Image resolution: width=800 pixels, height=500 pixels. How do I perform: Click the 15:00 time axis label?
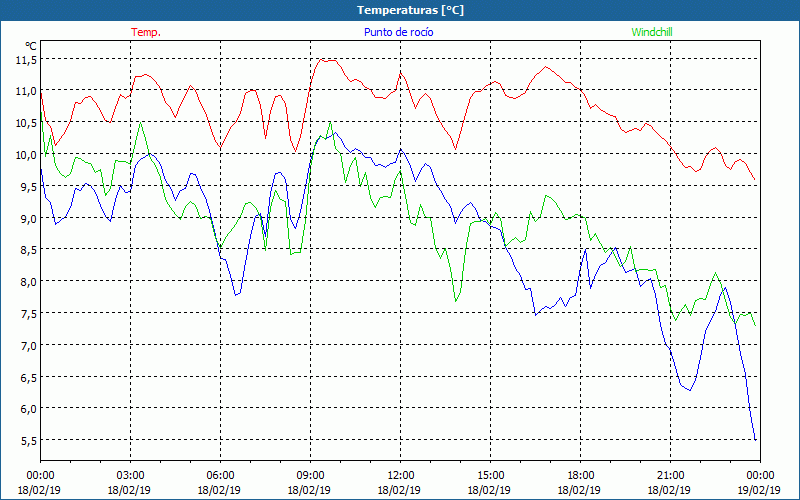click(490, 476)
